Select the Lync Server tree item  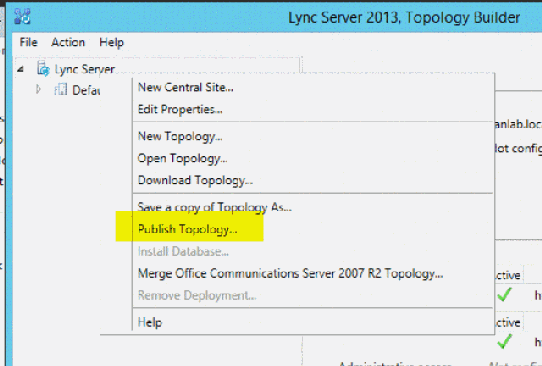coord(85,69)
